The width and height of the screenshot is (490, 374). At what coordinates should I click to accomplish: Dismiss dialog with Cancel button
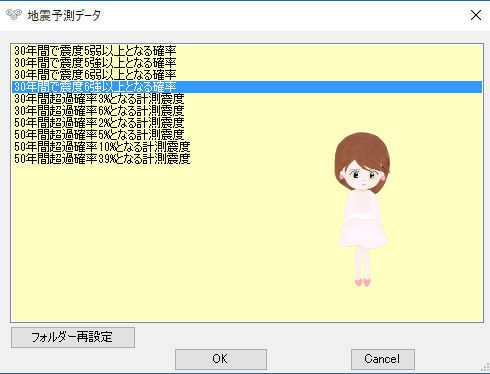pos(383,359)
